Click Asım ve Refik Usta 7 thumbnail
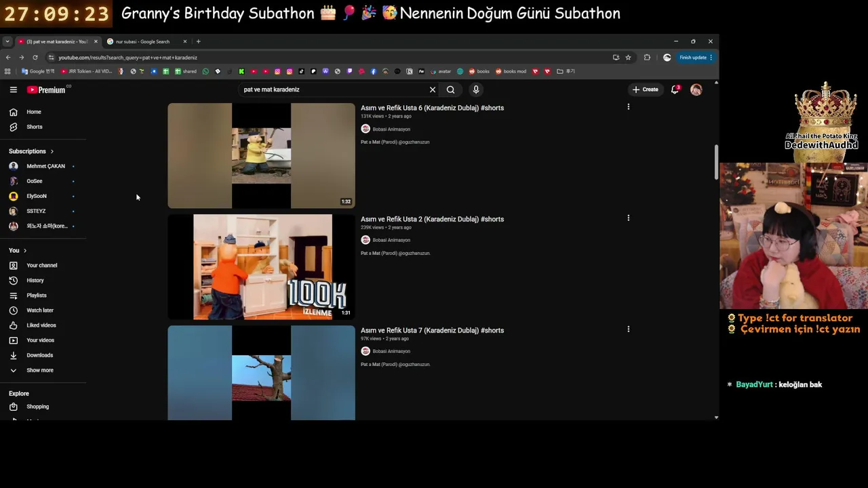The width and height of the screenshot is (868, 488). point(261,373)
